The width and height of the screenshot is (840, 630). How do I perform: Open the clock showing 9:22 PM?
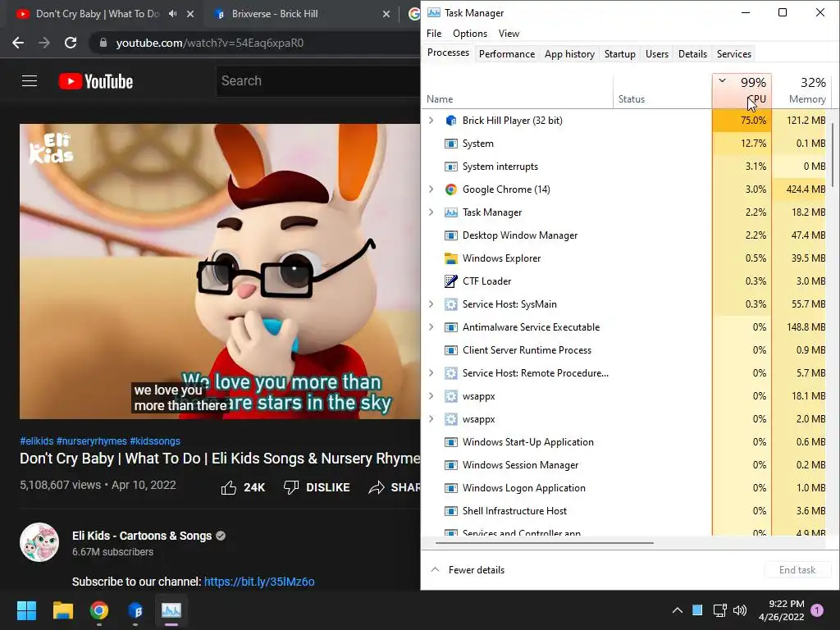(x=782, y=610)
